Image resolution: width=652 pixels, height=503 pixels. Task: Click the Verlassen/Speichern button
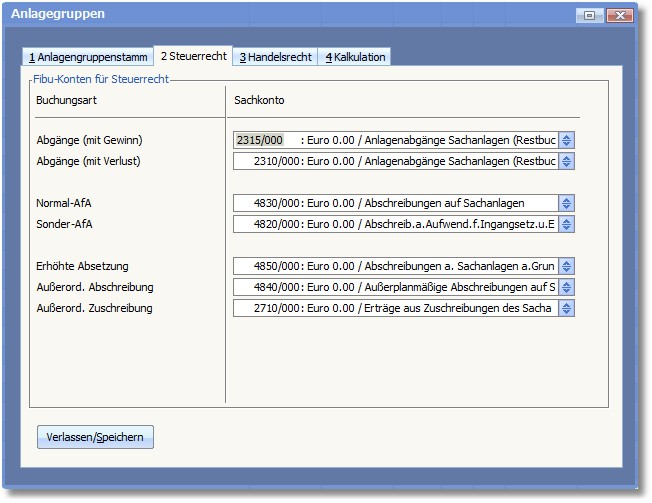95,437
